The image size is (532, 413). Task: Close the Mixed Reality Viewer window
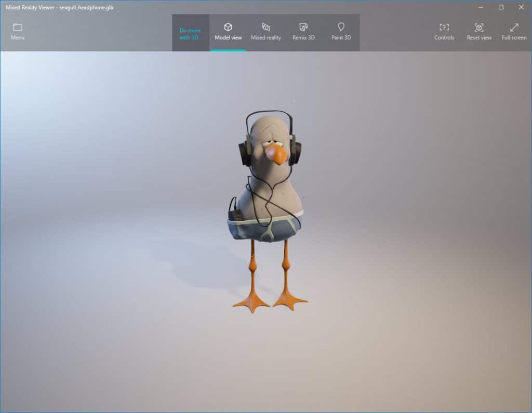(521, 7)
